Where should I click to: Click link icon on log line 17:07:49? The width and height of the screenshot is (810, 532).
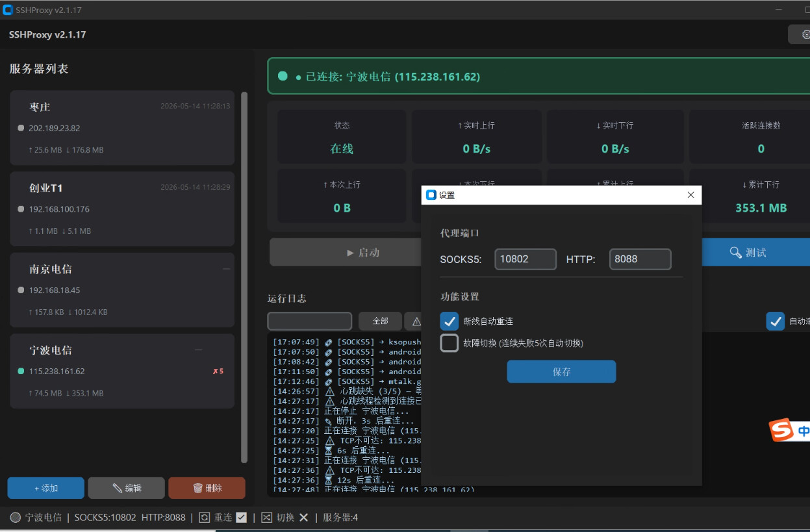point(329,342)
